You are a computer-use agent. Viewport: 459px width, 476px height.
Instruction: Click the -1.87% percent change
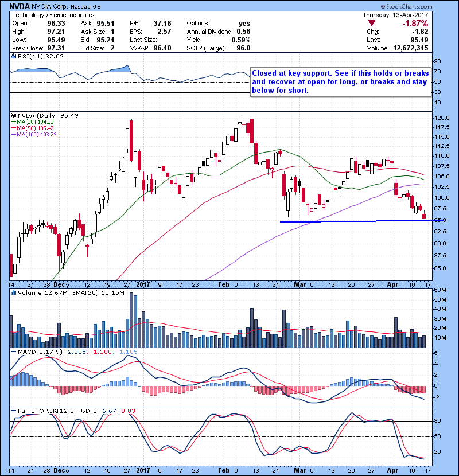coord(415,24)
